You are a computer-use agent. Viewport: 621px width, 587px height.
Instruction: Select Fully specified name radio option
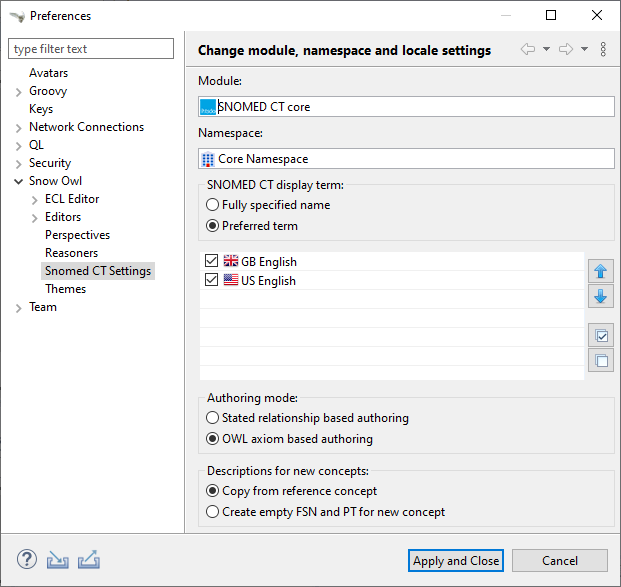[212, 205]
